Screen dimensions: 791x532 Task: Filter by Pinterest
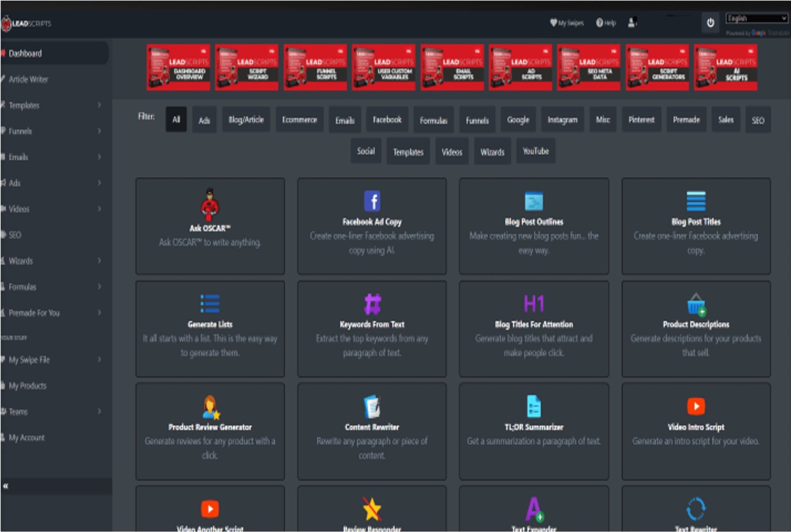pyautogui.click(x=641, y=120)
